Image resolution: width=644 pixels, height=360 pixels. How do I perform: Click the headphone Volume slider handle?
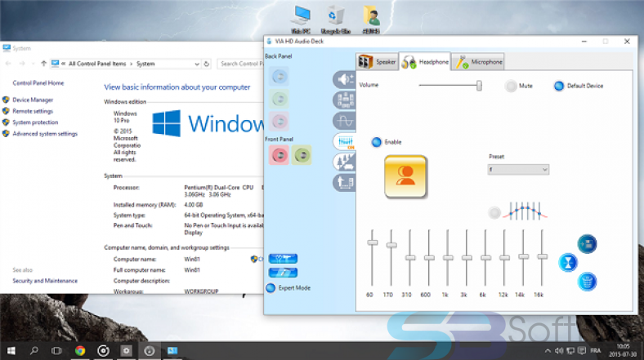[x=479, y=86]
